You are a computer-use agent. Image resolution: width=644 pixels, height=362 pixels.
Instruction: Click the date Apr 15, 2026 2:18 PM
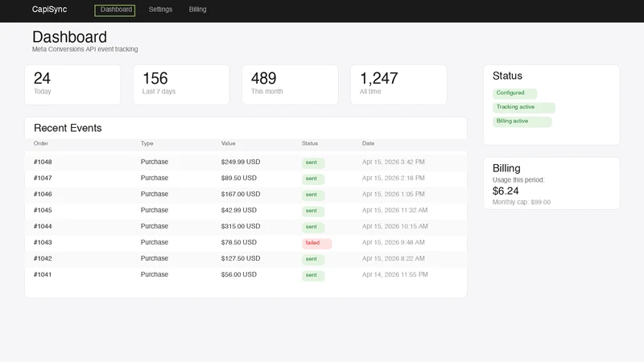point(393,178)
